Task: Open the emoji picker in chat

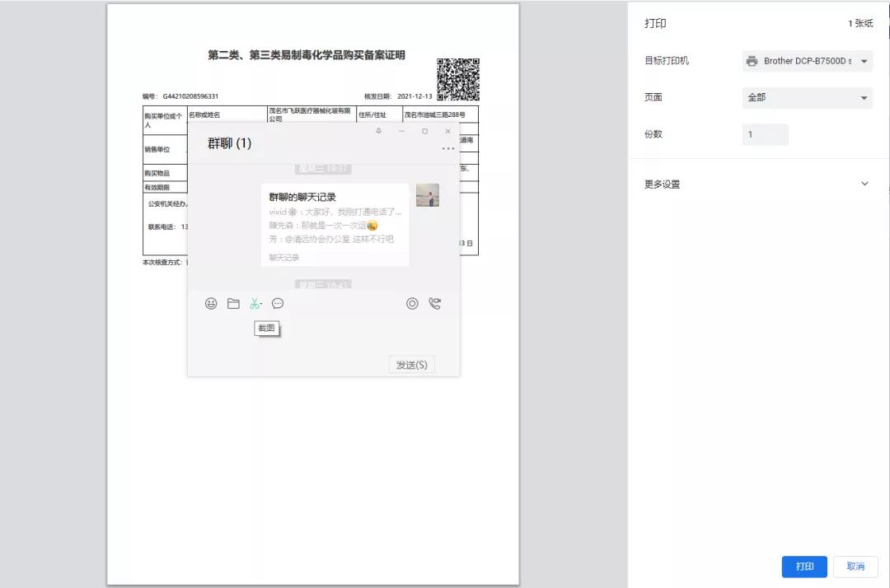Action: pos(211,304)
